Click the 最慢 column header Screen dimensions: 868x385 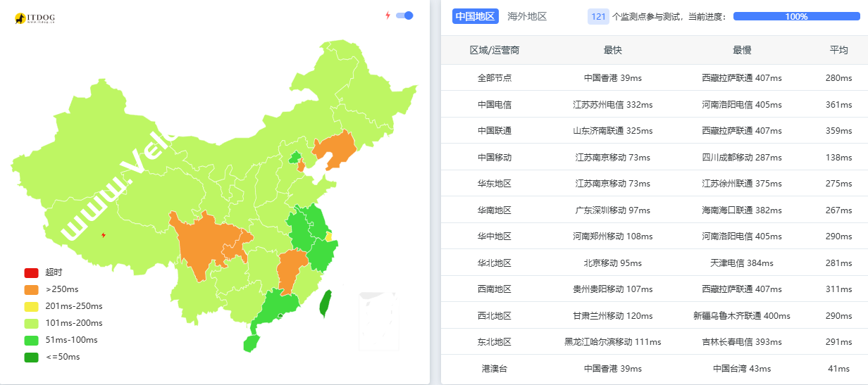(742, 50)
